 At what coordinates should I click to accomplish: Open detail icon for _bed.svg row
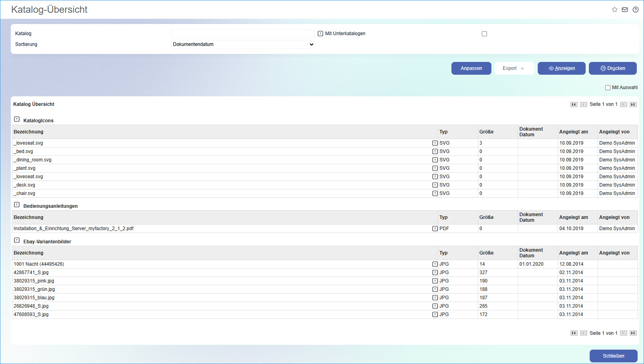[x=435, y=151]
